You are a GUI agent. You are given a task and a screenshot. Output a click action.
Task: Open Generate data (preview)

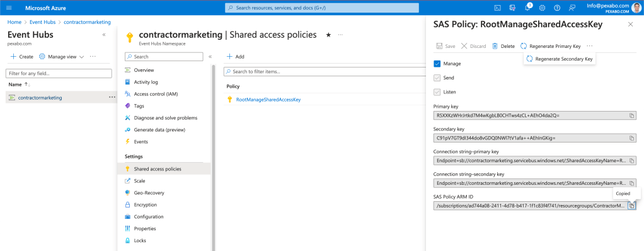159,130
